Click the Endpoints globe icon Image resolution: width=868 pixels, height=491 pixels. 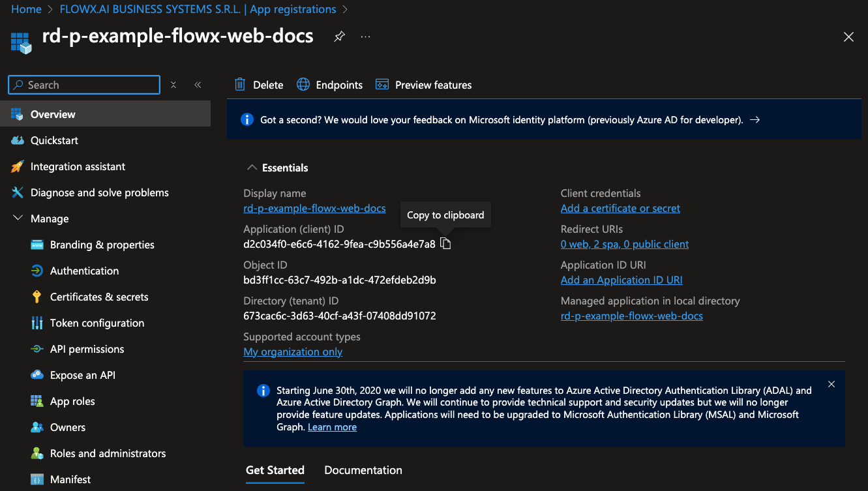pos(303,85)
